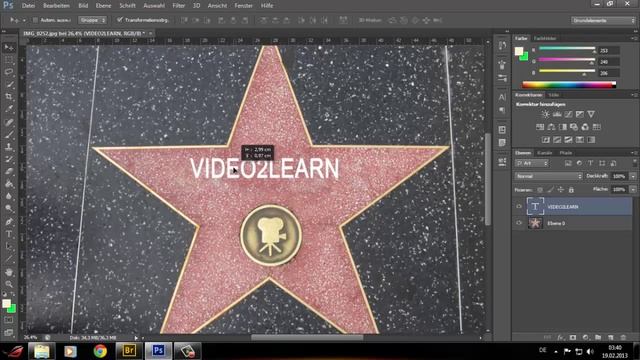Toggle lock all padlock icon
This screenshot has height=360, width=640.
571,190
